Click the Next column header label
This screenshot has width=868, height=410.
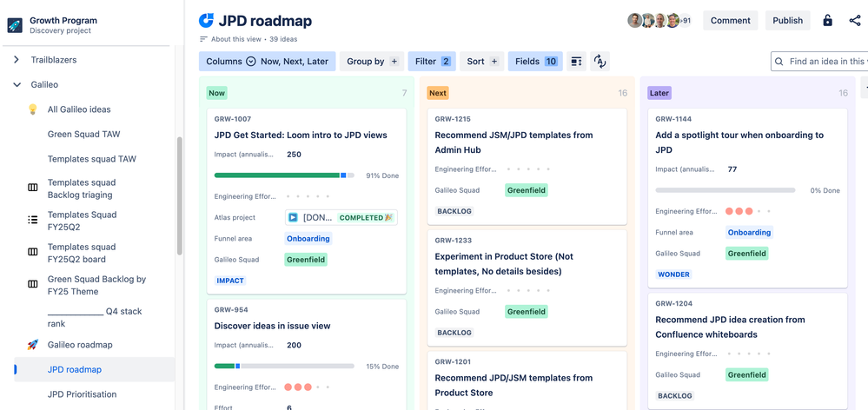[x=437, y=93]
